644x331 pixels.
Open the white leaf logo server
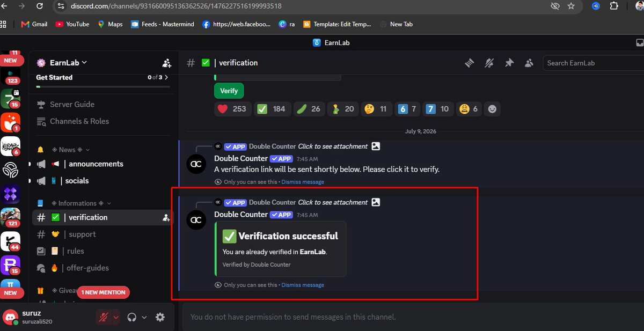pyautogui.click(x=11, y=170)
